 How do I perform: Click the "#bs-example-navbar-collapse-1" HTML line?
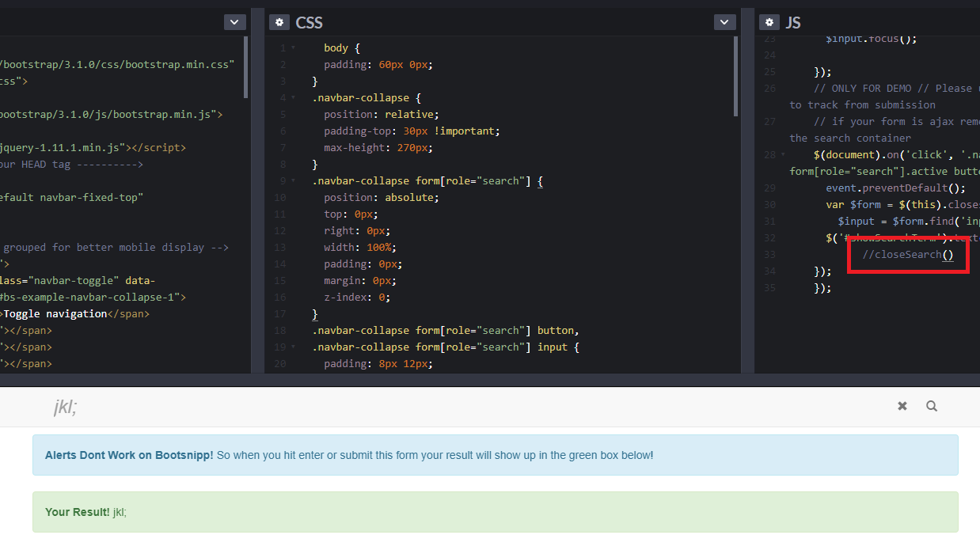click(x=93, y=298)
